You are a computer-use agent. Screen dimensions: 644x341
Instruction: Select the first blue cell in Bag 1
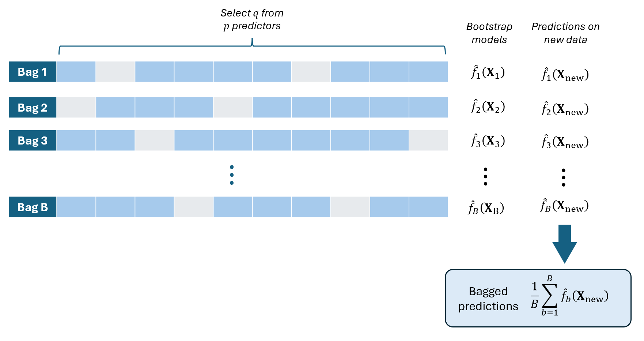coord(76,72)
